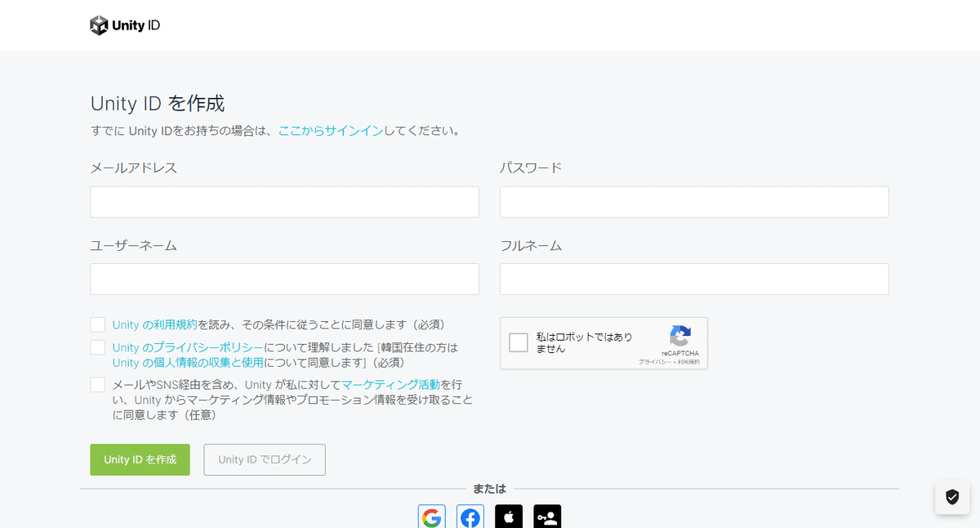Sign up with the Apple icon

click(509, 517)
